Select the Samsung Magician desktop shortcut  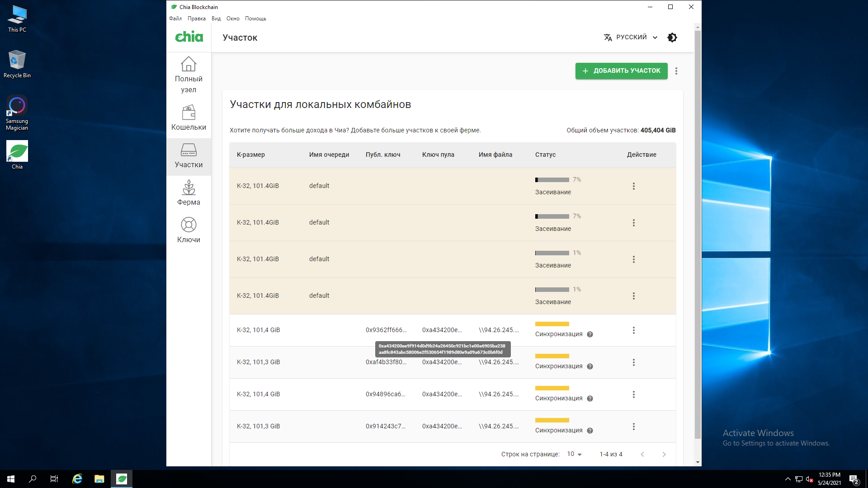click(x=17, y=113)
